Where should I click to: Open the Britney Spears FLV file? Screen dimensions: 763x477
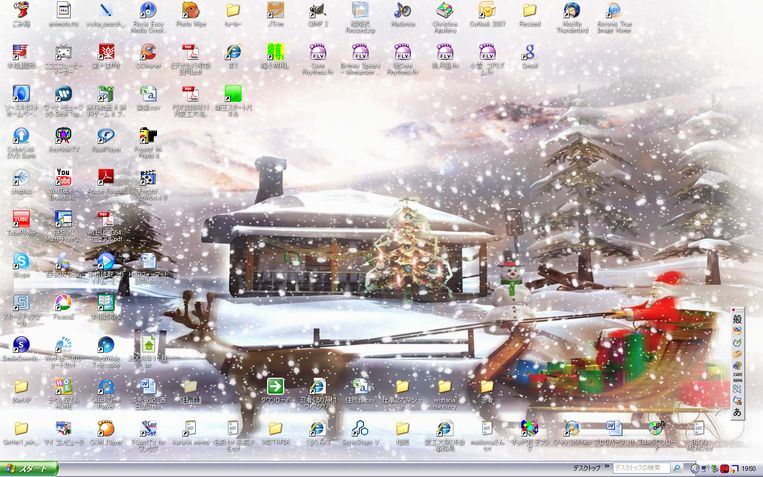[x=360, y=52]
